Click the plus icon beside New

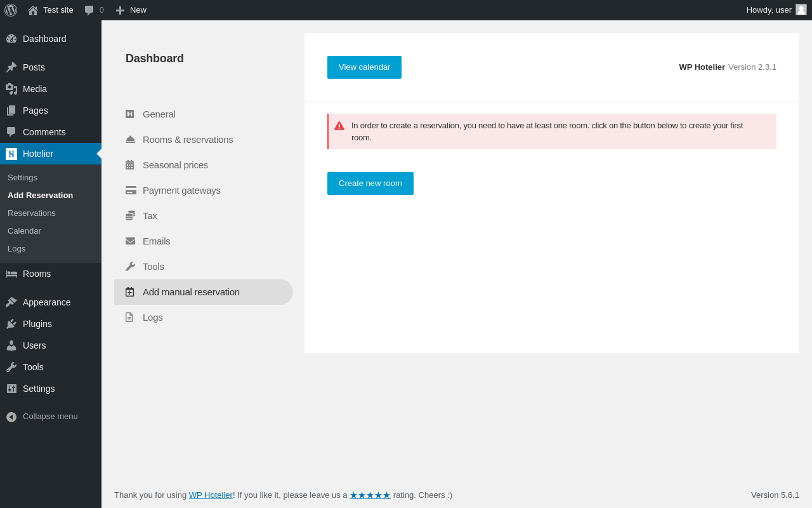pos(120,10)
